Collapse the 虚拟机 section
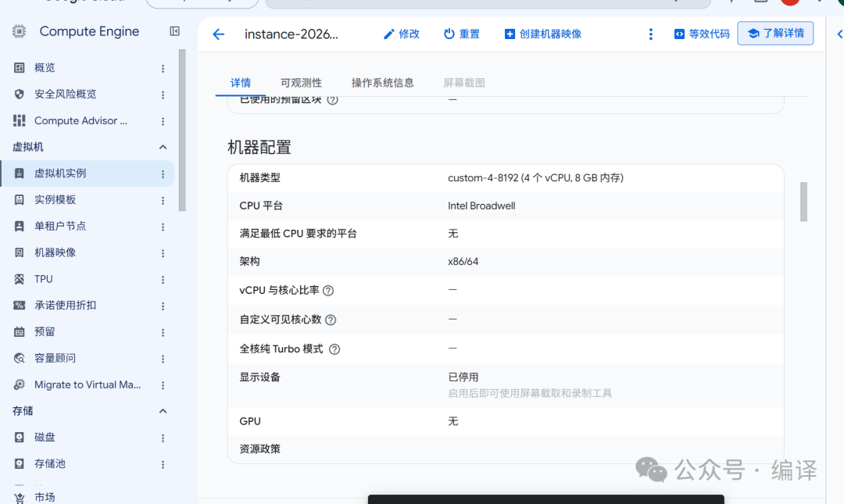844x504 pixels. (x=163, y=147)
